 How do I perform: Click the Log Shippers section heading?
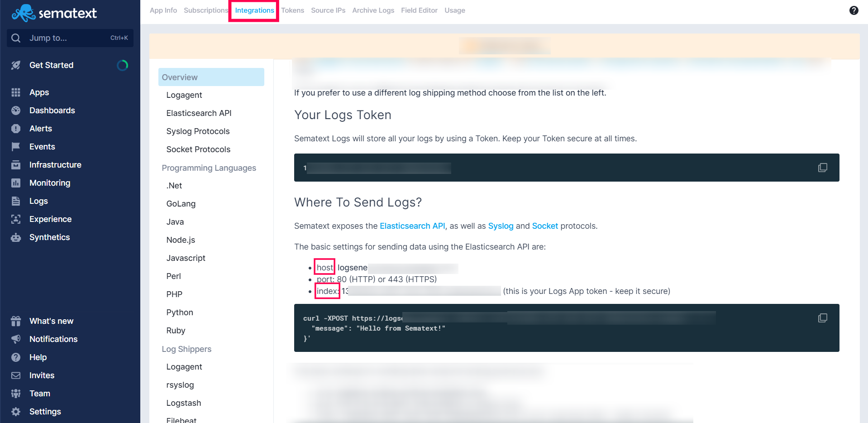pyautogui.click(x=186, y=349)
